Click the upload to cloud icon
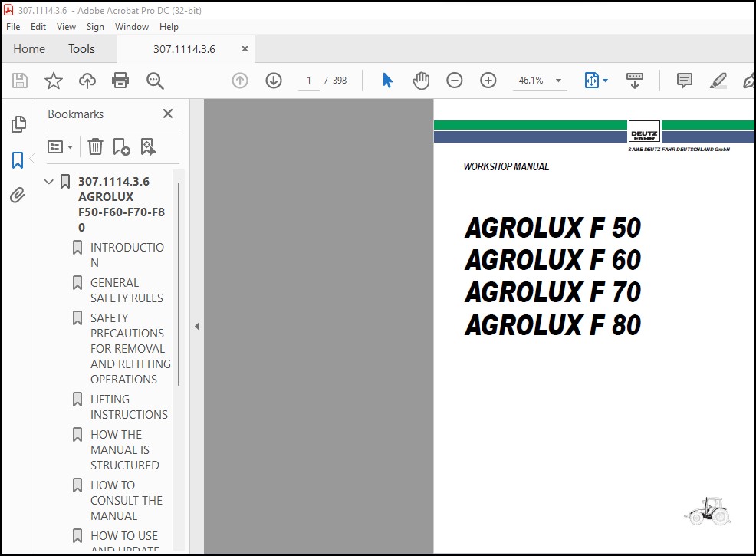 (x=87, y=81)
